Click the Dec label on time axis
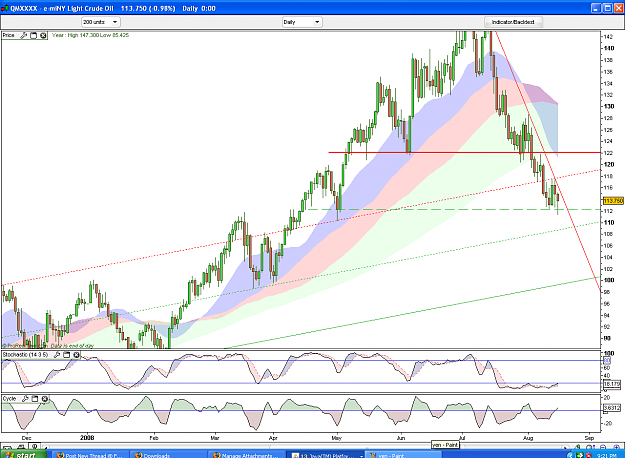Image resolution: width=625 pixels, height=458 pixels. (26, 438)
